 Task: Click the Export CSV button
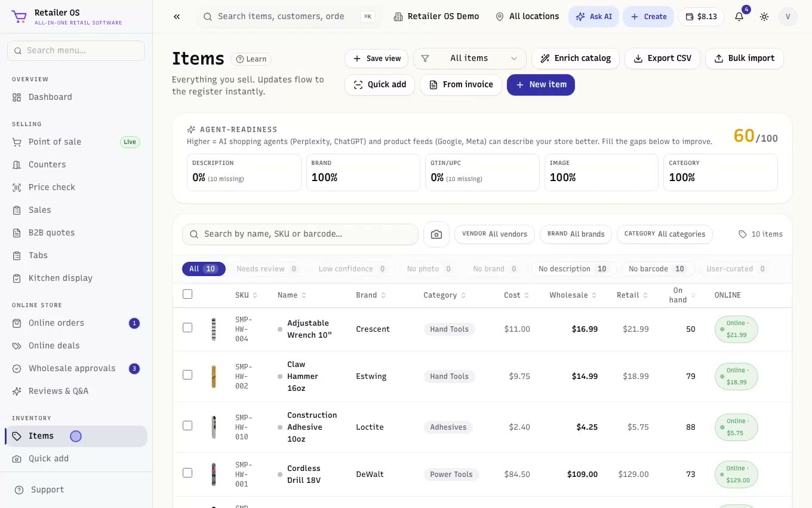coord(662,59)
